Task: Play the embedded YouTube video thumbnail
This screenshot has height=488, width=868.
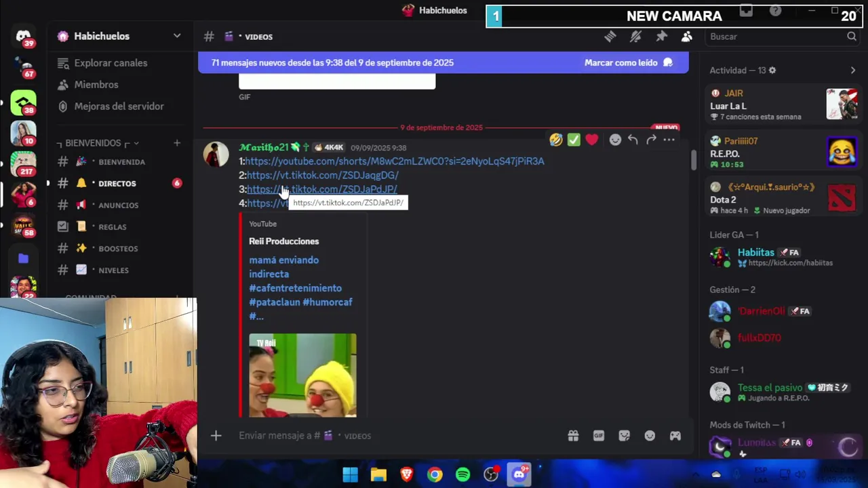Action: (302, 375)
